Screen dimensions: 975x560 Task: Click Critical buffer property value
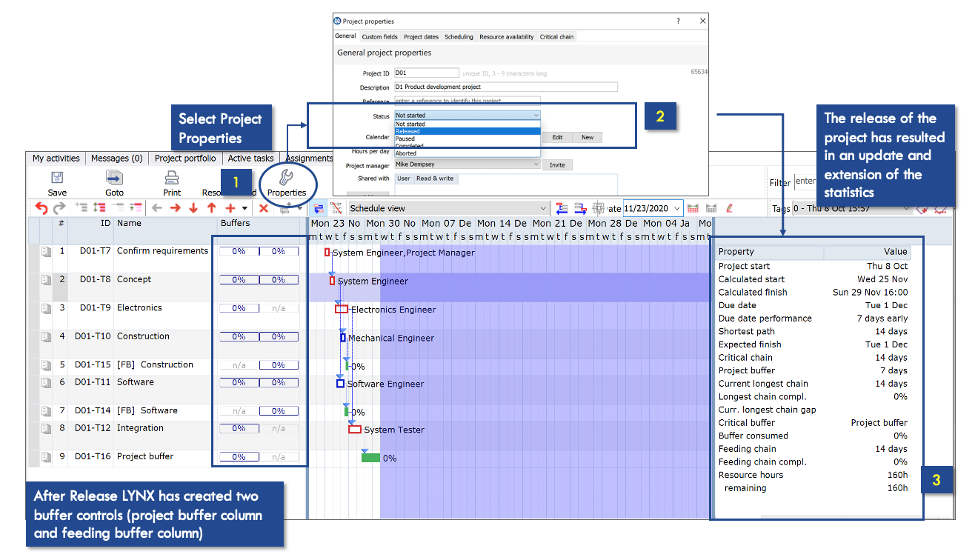879,423
